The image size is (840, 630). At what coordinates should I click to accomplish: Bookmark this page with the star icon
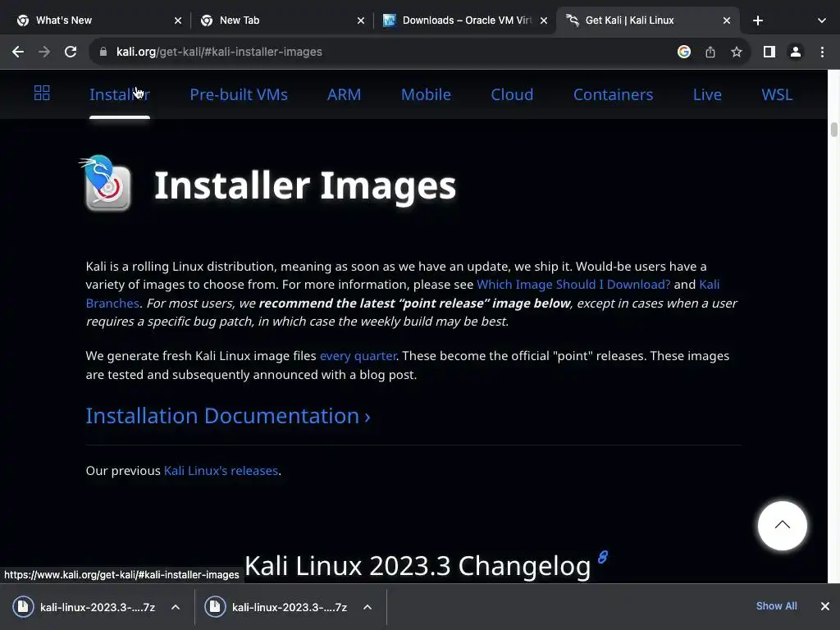tap(737, 52)
